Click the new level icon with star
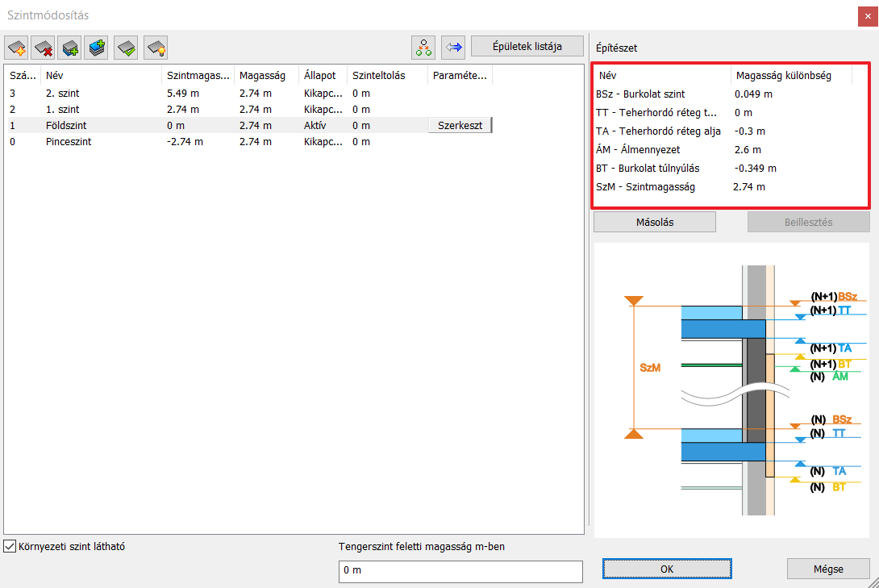879x588 pixels. (x=16, y=48)
